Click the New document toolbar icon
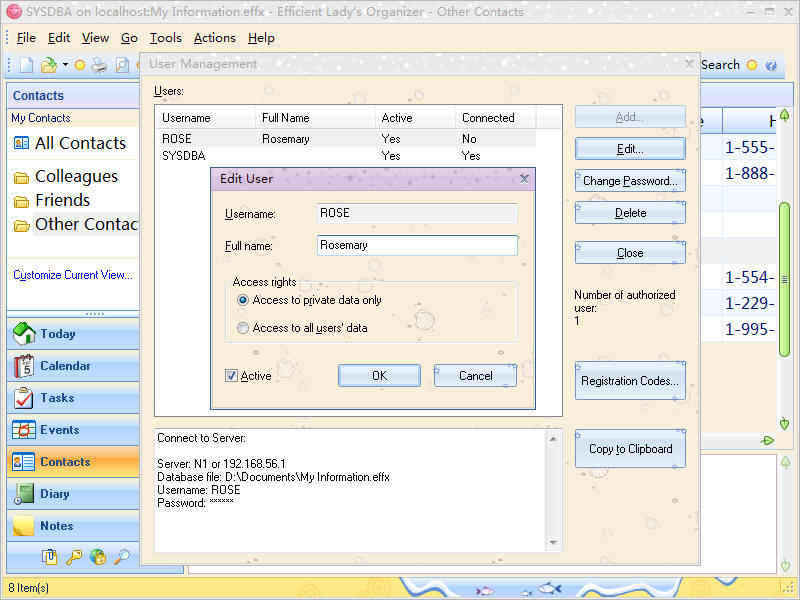Image resolution: width=800 pixels, height=600 pixels. [x=27, y=65]
